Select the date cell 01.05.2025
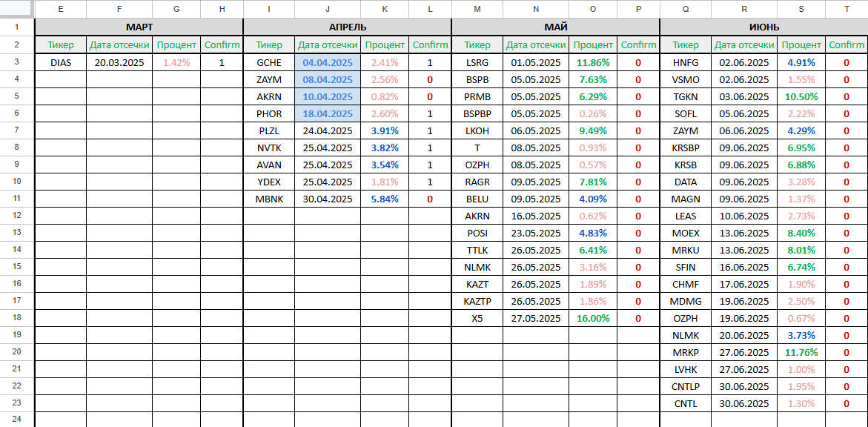 (x=536, y=62)
